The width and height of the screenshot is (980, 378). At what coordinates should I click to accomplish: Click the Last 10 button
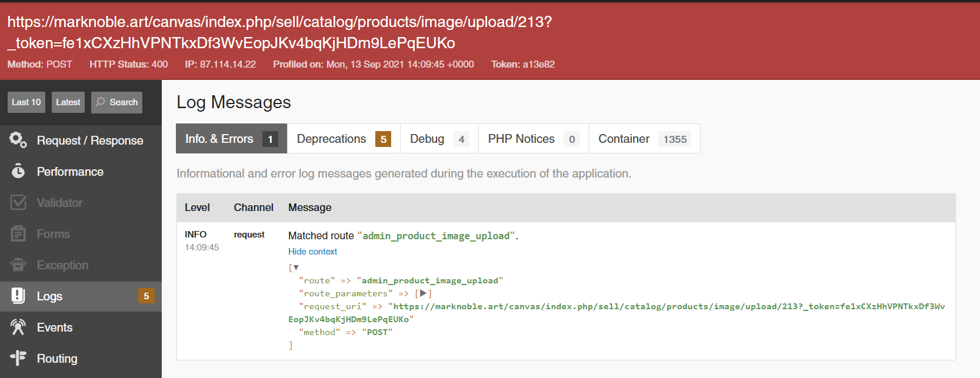[x=26, y=102]
